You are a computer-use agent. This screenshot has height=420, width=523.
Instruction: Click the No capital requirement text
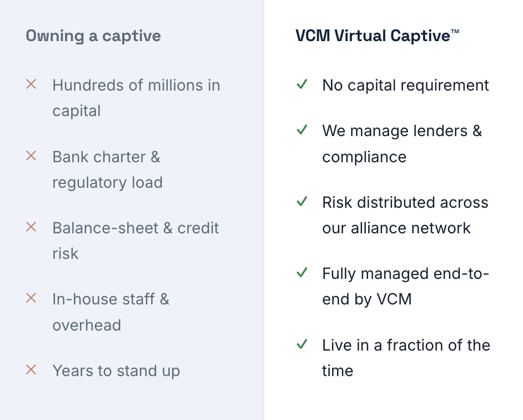coord(406,86)
